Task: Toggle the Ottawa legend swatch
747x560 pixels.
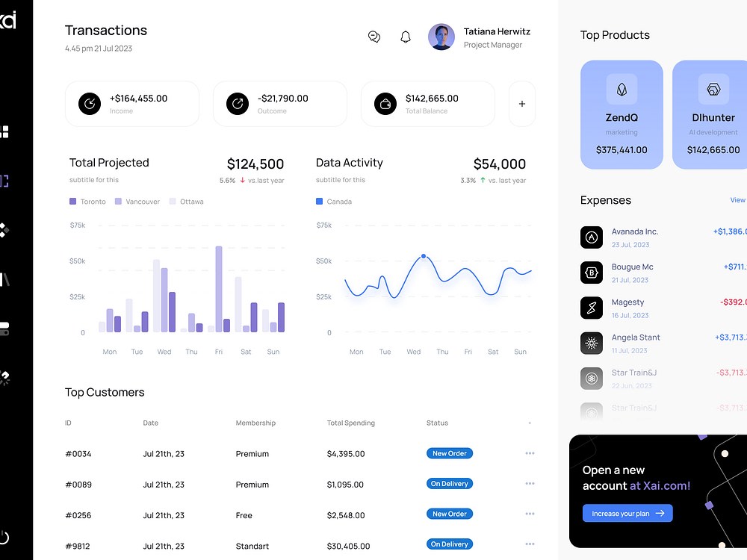Action: point(173,202)
